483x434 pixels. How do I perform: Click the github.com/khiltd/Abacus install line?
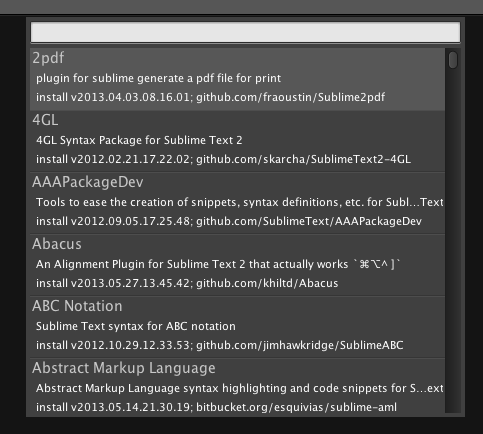point(187,283)
